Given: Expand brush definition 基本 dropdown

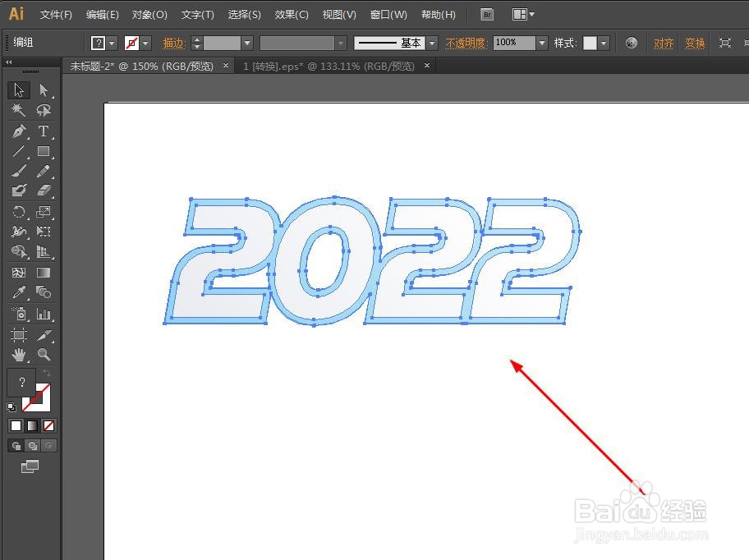Looking at the screenshot, I should [x=432, y=44].
